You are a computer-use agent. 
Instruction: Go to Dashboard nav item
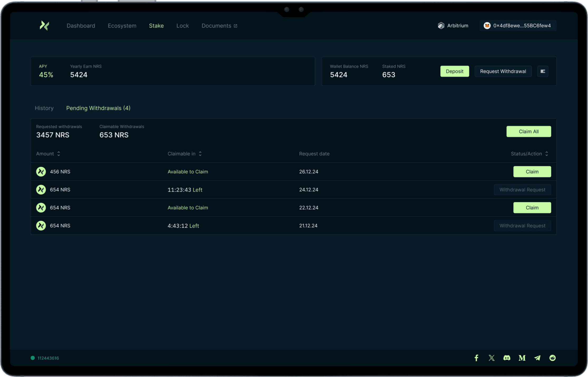click(81, 26)
